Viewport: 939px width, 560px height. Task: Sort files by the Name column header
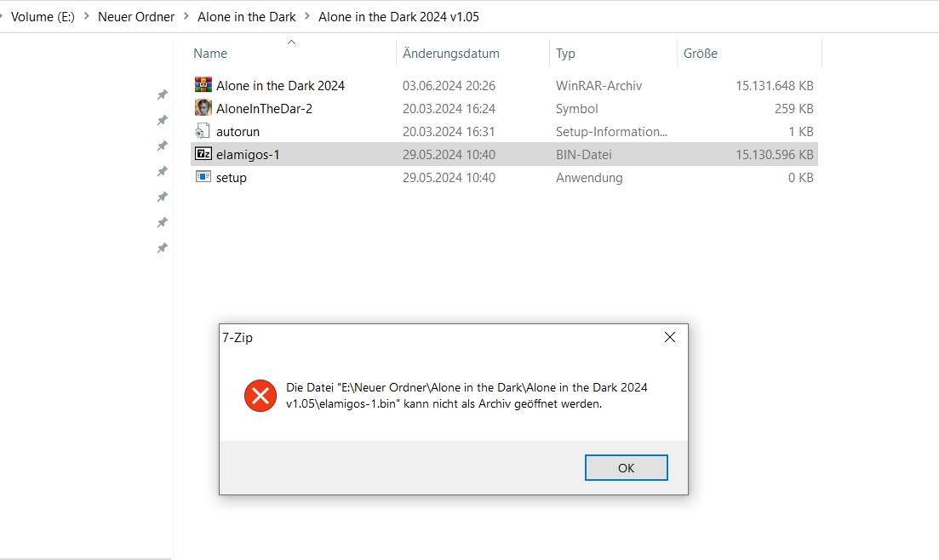210,54
